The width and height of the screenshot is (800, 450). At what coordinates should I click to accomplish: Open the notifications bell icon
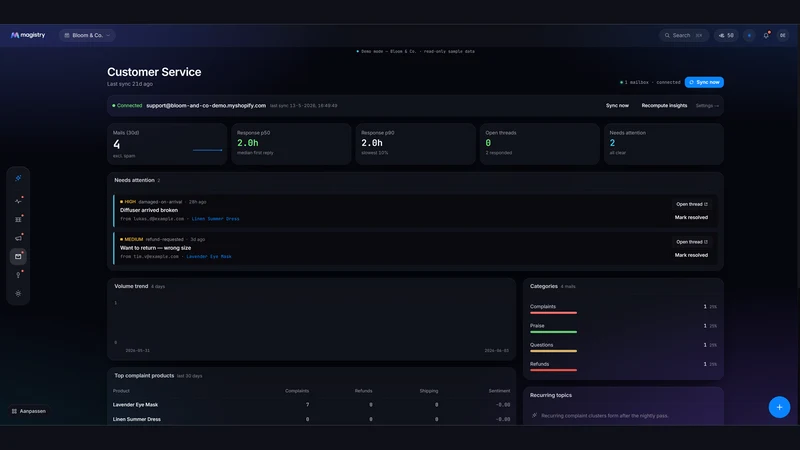[x=766, y=35]
